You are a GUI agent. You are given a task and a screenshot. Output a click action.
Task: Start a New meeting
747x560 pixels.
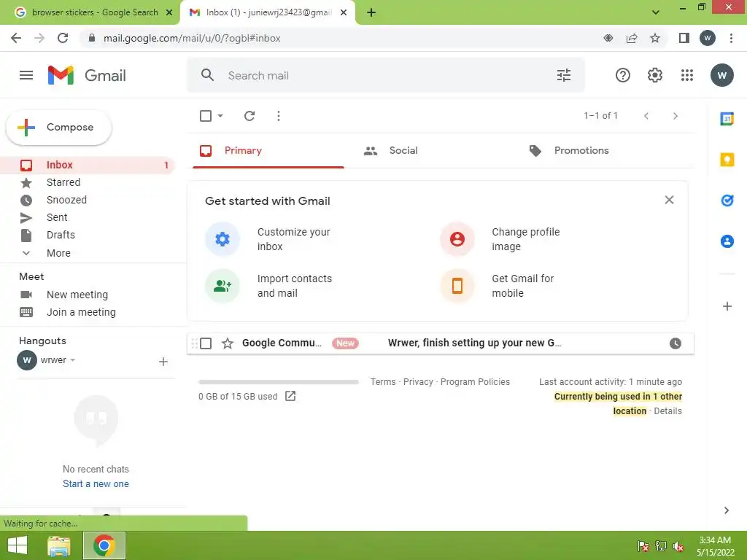point(77,295)
